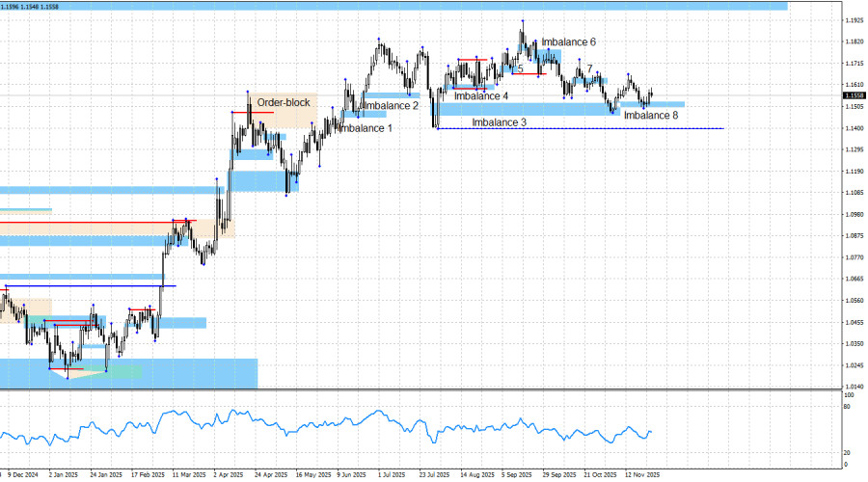This screenshot has width=868, height=482.
Task: Click the 1.1925 price axis label
Action: [854, 20]
